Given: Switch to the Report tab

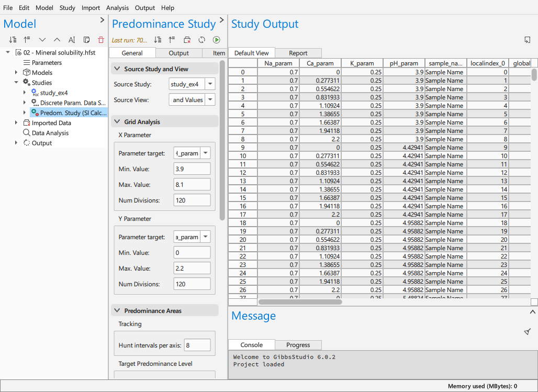Looking at the screenshot, I should 298,53.
